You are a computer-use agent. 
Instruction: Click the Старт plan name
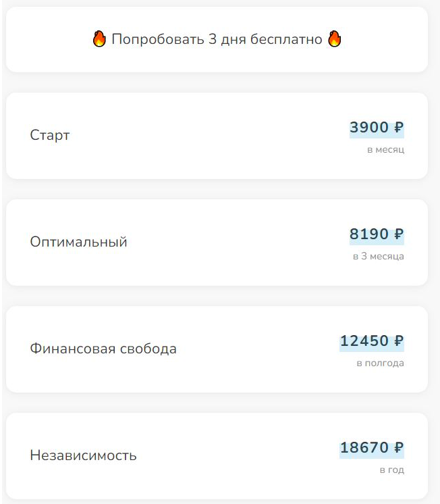(x=50, y=135)
